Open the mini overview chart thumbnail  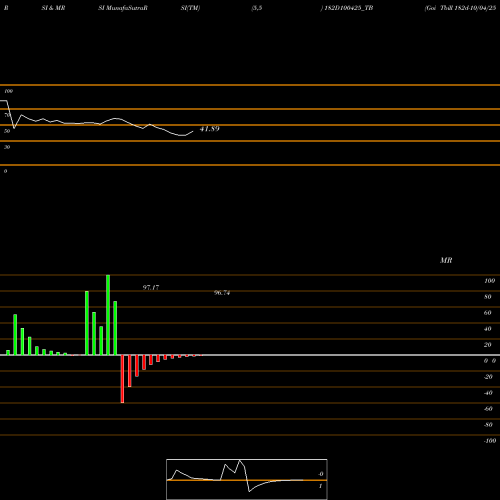pos(247,479)
